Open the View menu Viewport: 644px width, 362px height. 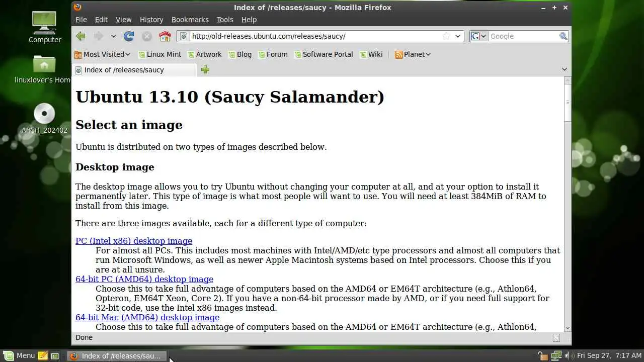coord(123,20)
